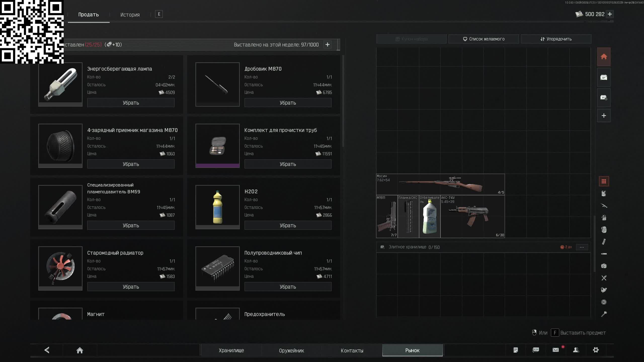The image size is (644, 362).
Task: Expand weekly listing limit plus button
Action: pos(327,45)
